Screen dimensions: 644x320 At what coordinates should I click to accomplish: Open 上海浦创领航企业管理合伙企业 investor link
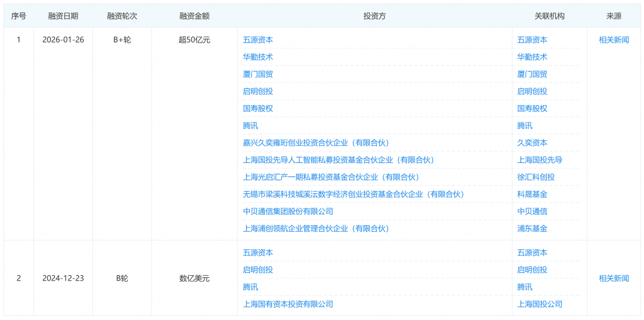(x=316, y=228)
